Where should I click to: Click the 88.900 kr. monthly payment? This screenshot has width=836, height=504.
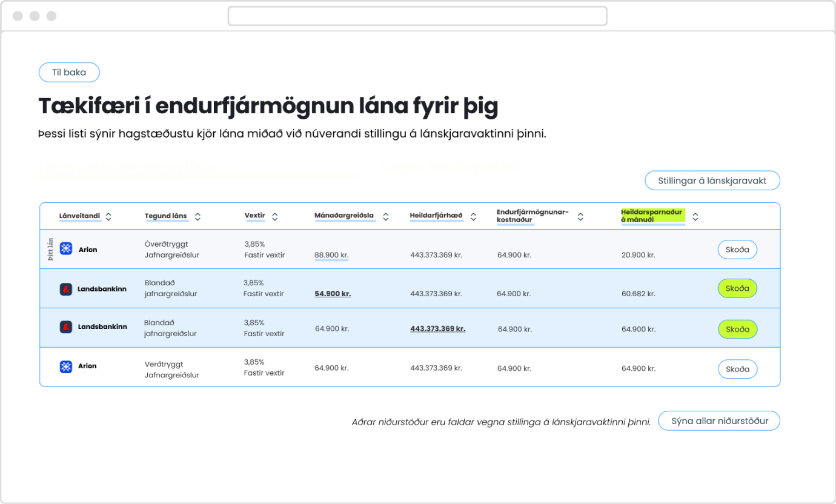331,255
